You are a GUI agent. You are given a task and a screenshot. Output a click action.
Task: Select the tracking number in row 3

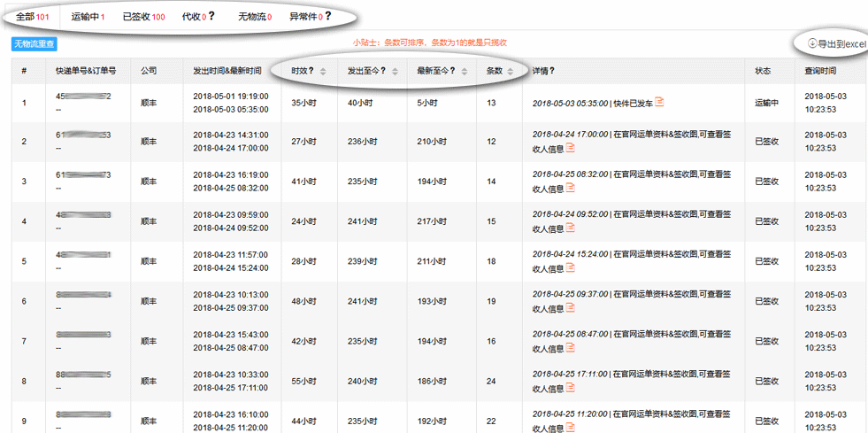point(83,175)
